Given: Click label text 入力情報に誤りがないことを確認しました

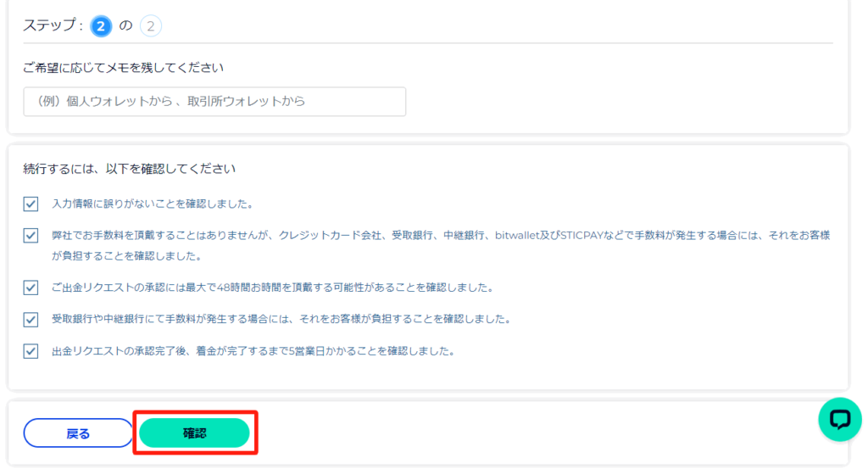Looking at the screenshot, I should pos(153,204).
